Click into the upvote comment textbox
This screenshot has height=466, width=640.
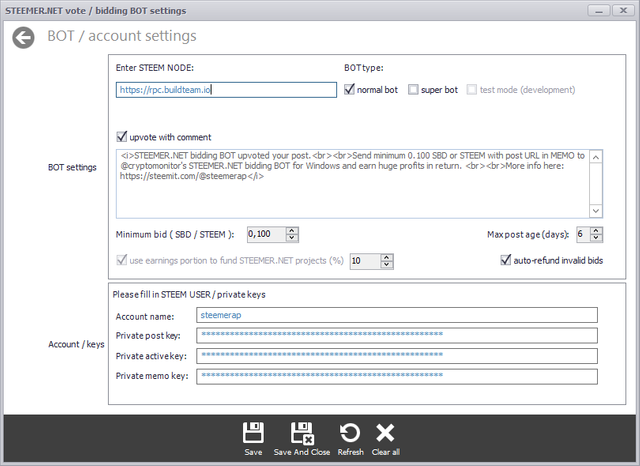click(x=353, y=184)
